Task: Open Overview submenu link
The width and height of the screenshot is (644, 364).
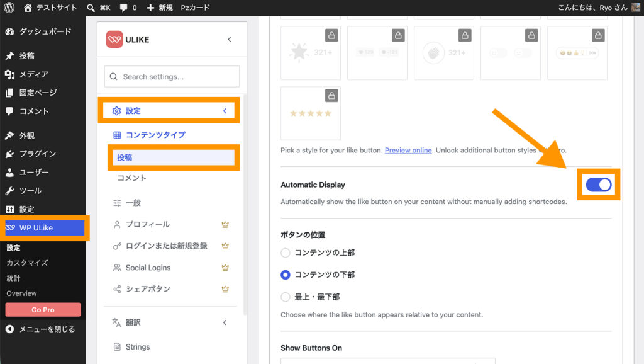Action: (21, 293)
